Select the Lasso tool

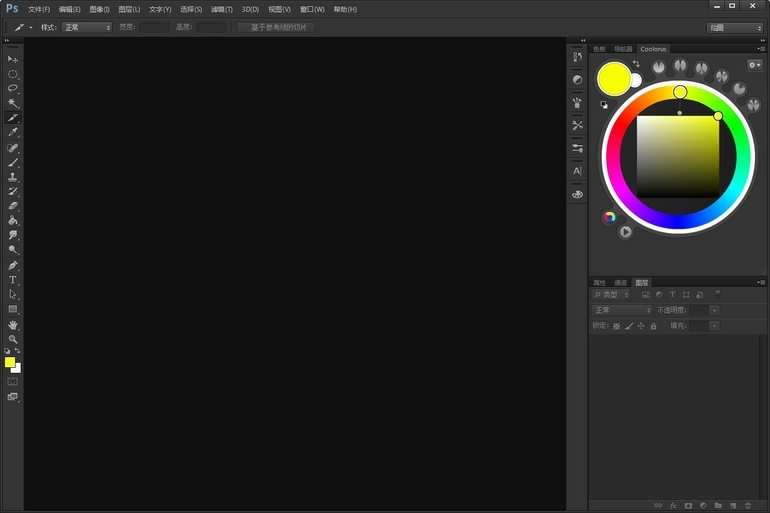click(x=13, y=88)
